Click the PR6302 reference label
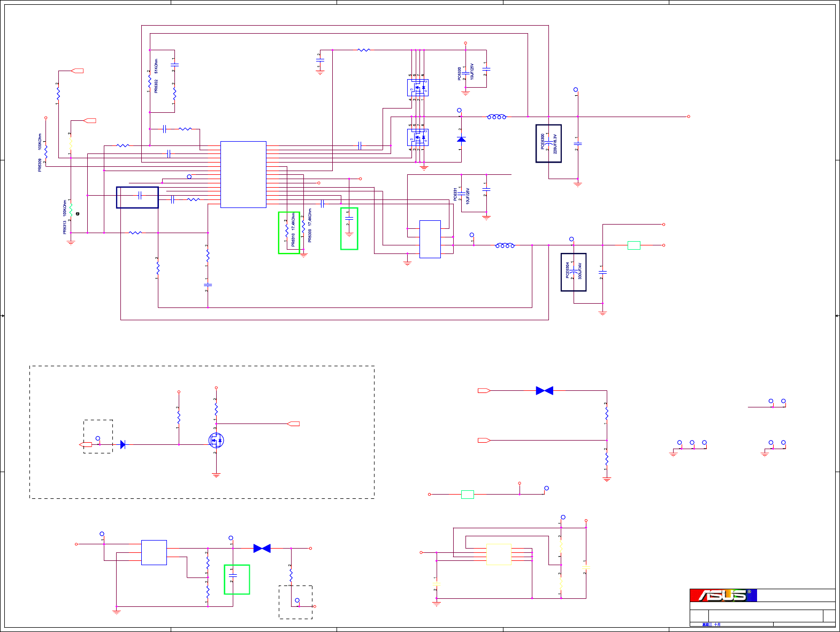This screenshot has height=632, width=840. tap(156, 87)
